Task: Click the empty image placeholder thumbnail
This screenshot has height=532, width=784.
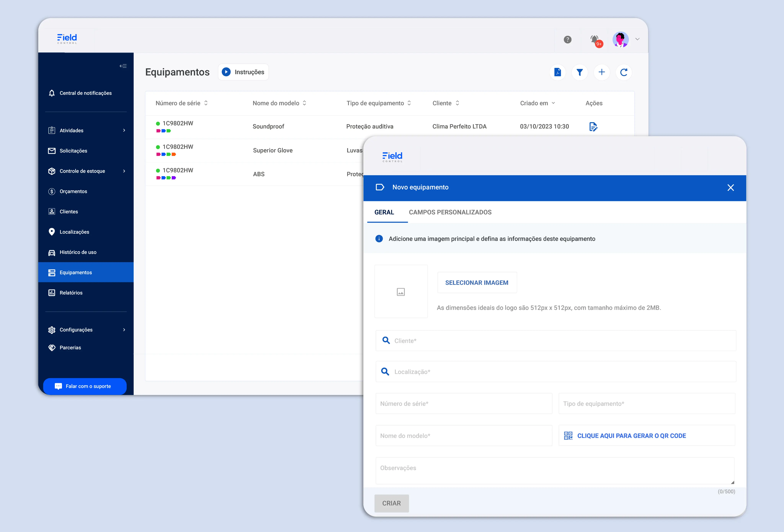Action: click(401, 292)
